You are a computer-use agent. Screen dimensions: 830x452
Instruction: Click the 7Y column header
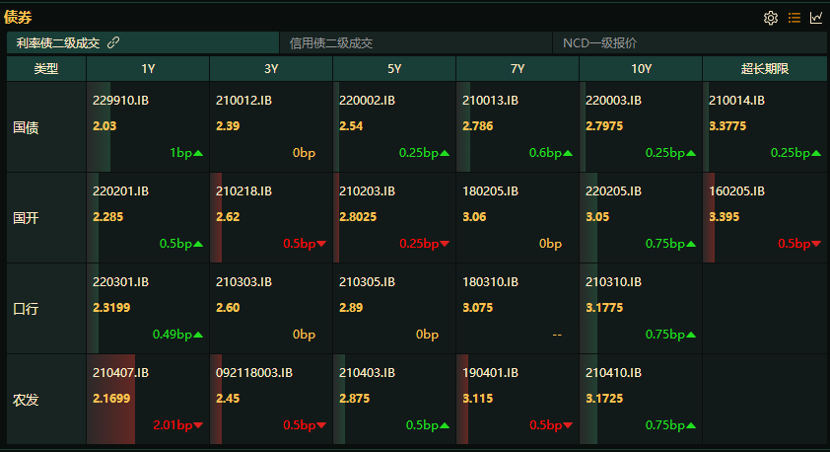click(518, 69)
